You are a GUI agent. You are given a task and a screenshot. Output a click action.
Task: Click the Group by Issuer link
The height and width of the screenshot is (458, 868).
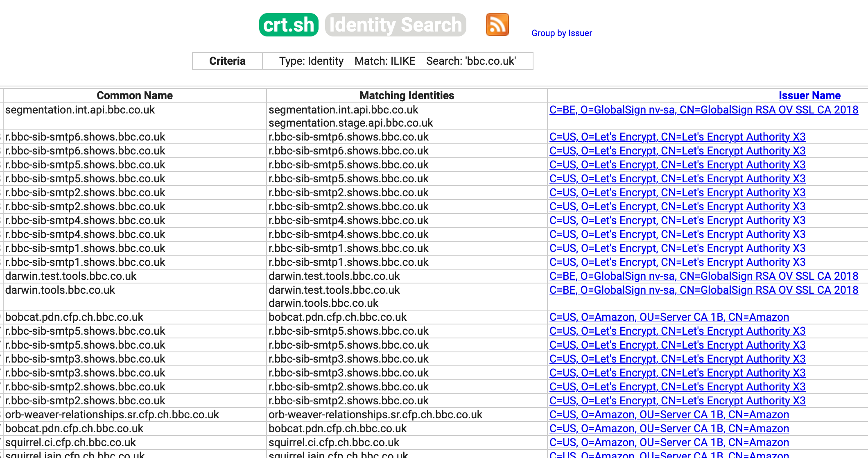click(561, 33)
